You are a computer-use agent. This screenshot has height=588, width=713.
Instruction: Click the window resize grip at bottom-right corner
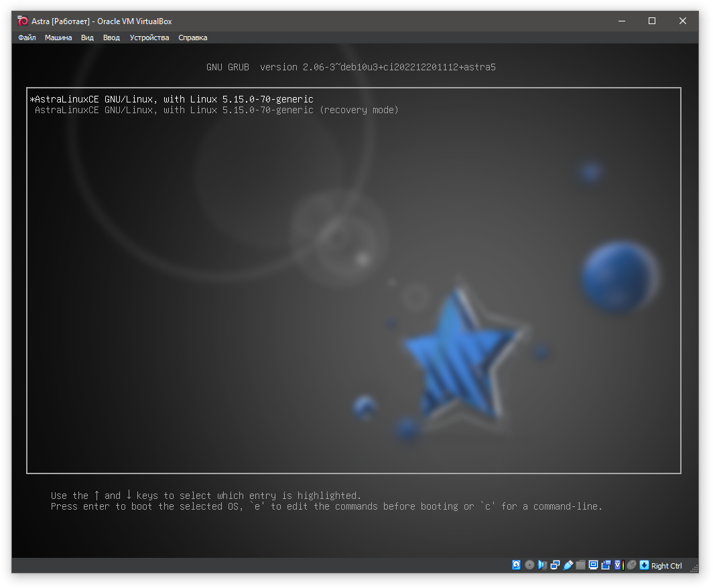tap(694, 568)
